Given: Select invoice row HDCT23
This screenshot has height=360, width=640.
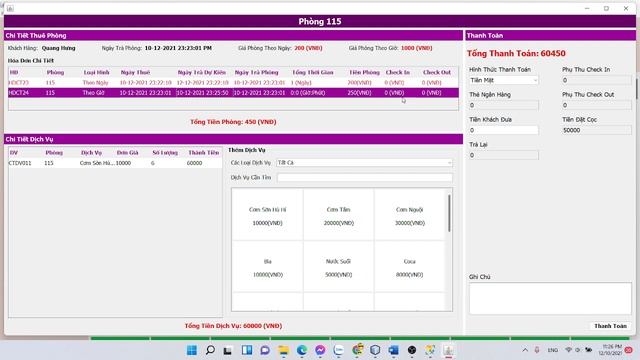Looking at the screenshot, I should (233, 82).
